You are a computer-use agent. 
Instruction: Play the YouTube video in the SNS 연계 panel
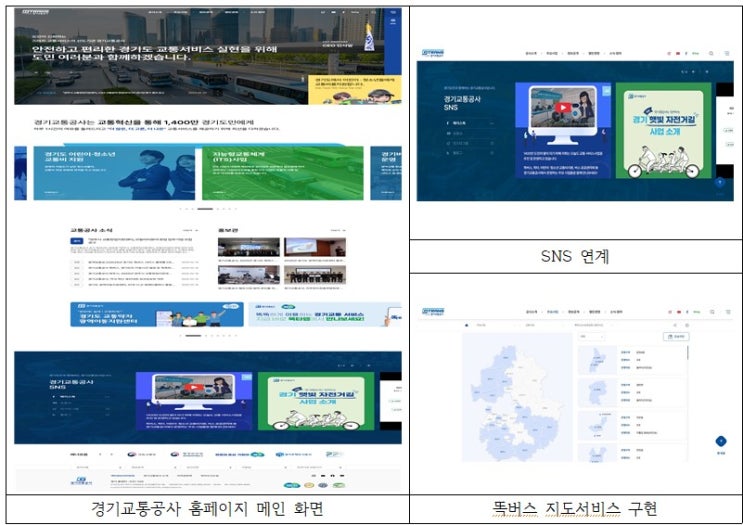(562, 108)
